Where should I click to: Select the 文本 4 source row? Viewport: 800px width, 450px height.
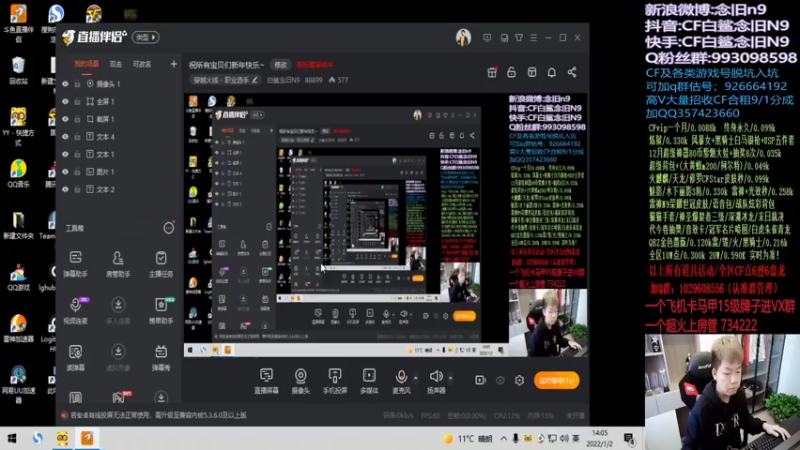click(118, 137)
